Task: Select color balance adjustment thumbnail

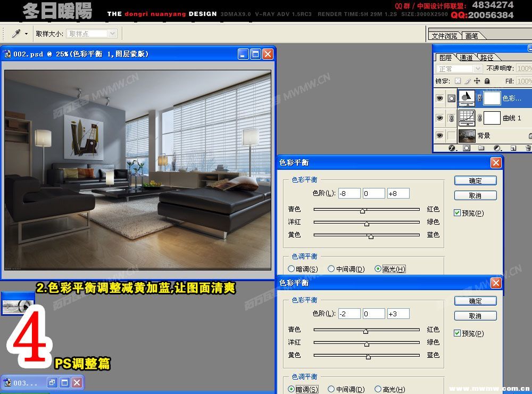Action: 467,98
